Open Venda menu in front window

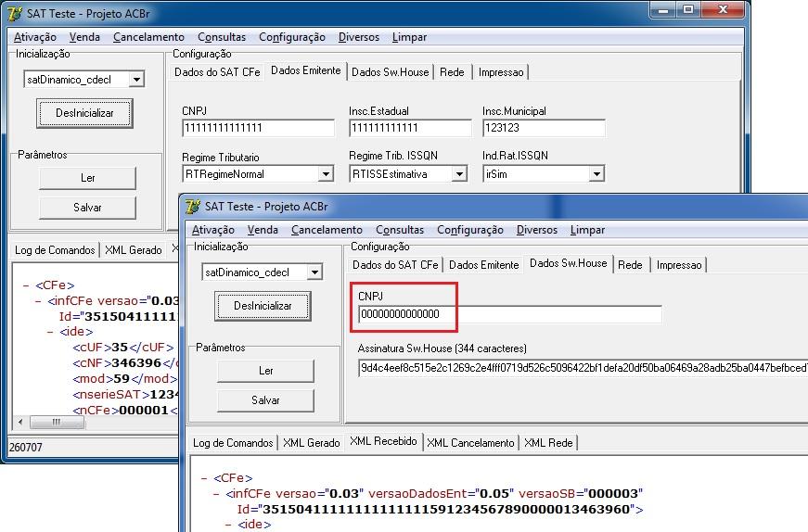[x=263, y=230]
